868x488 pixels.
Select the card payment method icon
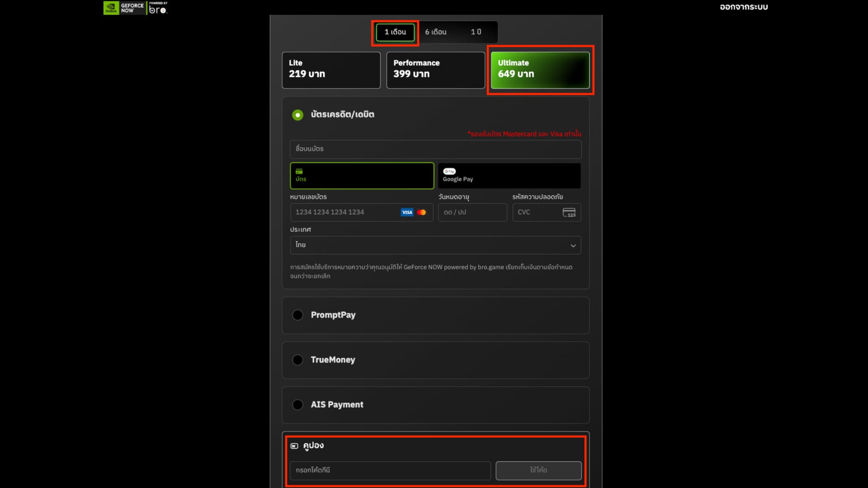(299, 172)
